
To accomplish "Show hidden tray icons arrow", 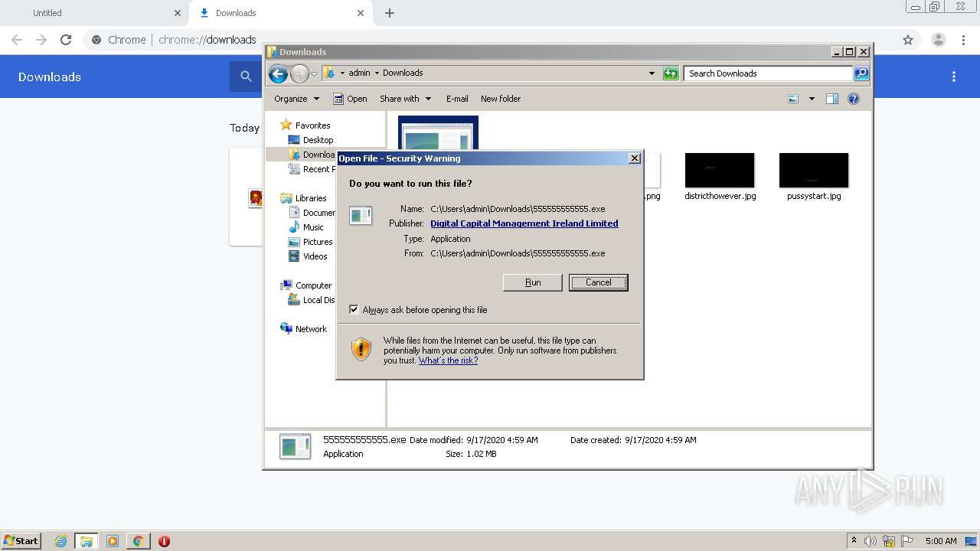I will [854, 541].
